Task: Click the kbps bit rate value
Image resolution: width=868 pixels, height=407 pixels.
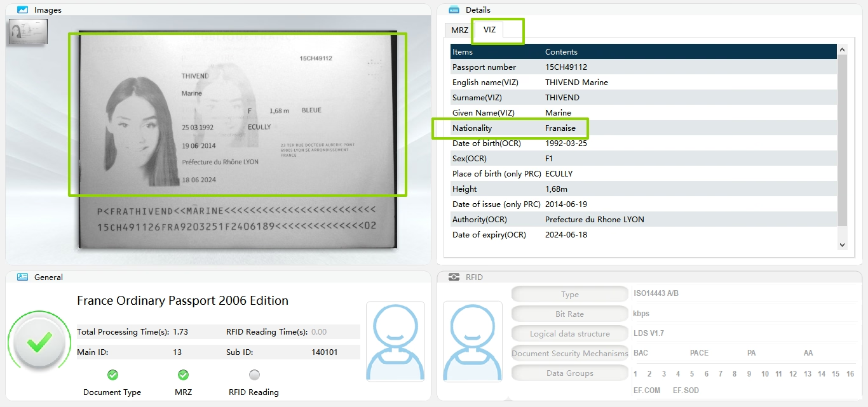Action: point(641,314)
